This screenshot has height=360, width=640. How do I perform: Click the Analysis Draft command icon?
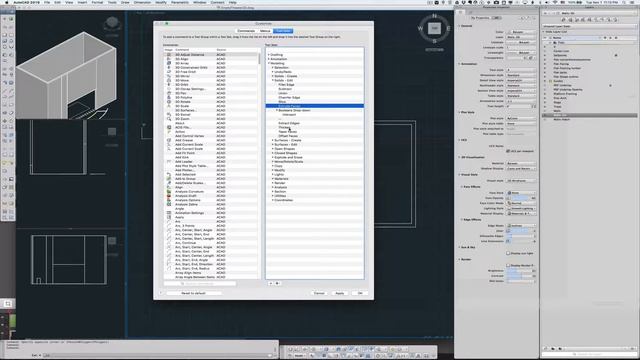pyautogui.click(x=169, y=196)
